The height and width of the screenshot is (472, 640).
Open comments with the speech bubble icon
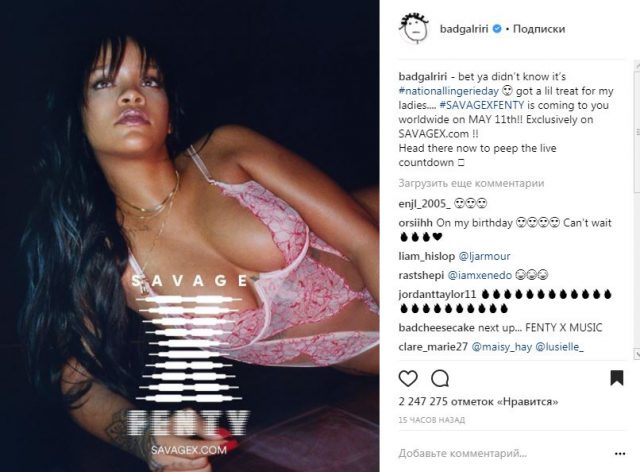point(440,378)
